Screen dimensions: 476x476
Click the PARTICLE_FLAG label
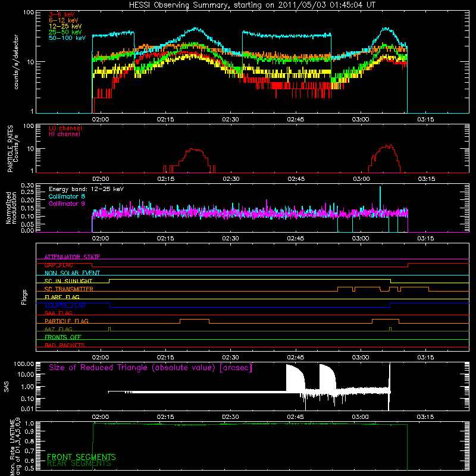point(67,321)
